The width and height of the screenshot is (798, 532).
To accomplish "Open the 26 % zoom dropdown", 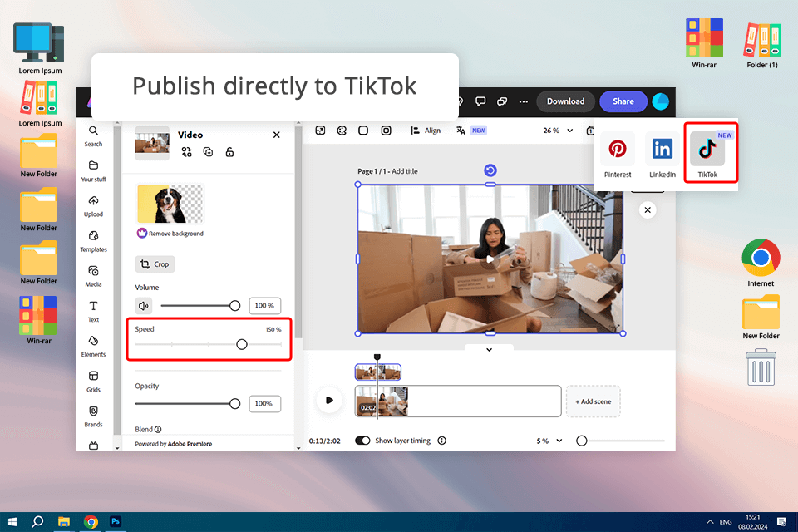I will coord(558,131).
